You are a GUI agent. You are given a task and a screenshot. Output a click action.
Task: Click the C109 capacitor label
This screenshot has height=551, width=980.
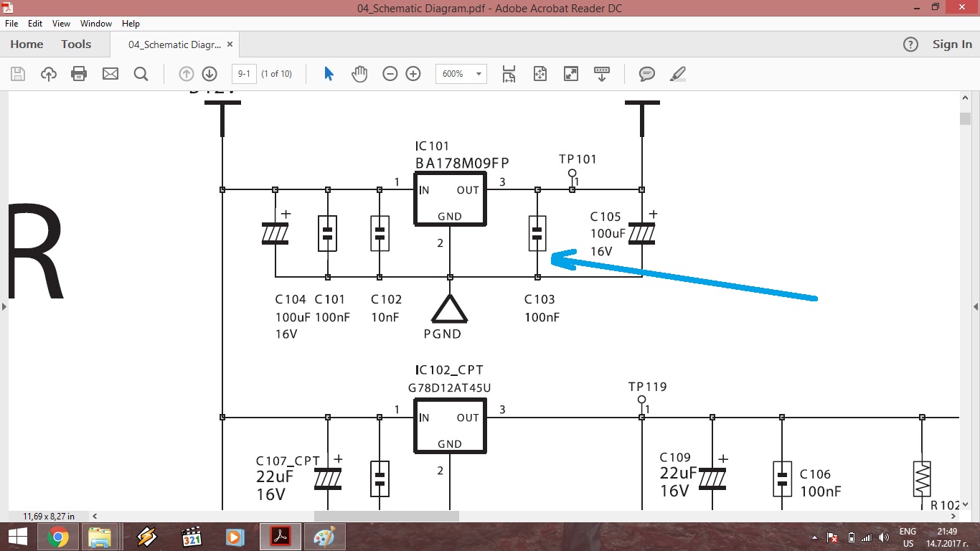coord(675,457)
